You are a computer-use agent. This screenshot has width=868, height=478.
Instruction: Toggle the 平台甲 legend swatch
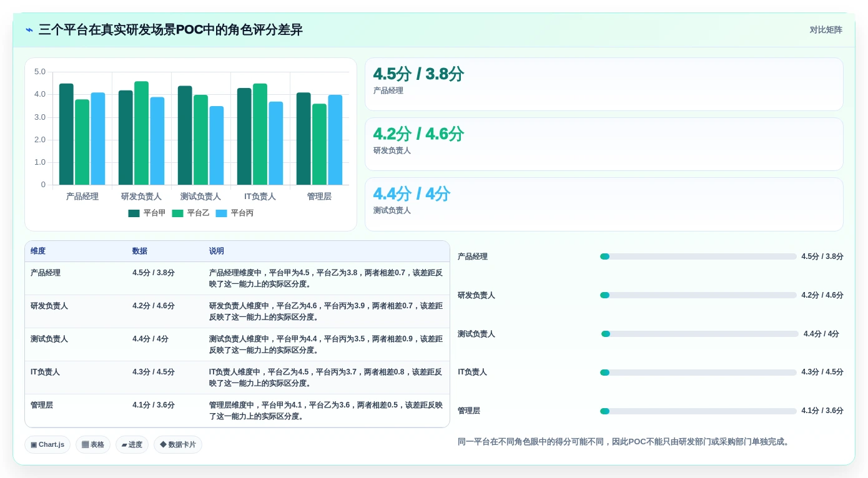coord(134,213)
